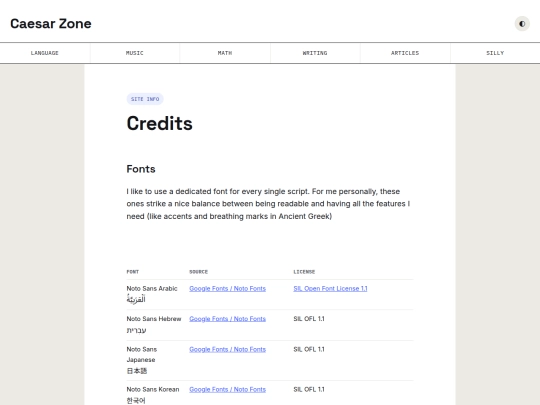Screen dimensions: 540x405
Task: Click the Site Info badge
Action: tap(145, 99)
